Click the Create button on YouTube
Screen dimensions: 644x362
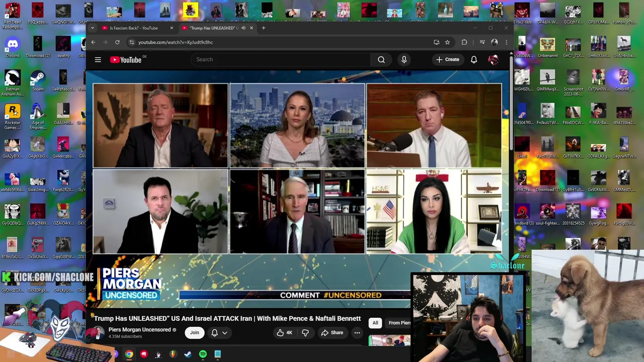448,60
